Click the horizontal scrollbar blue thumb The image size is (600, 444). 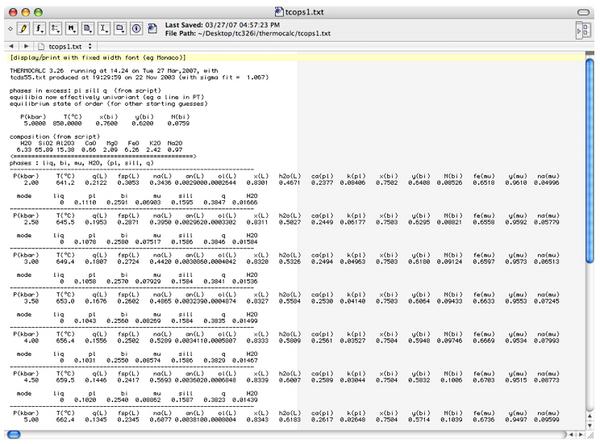(x=13, y=434)
